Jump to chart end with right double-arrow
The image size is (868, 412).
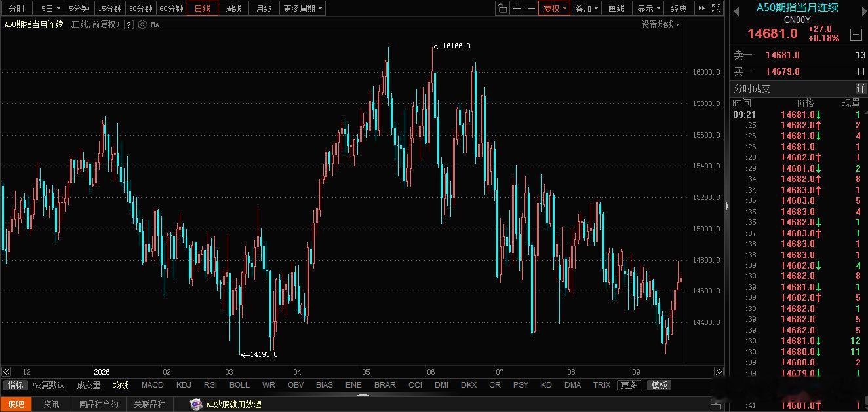click(719, 371)
